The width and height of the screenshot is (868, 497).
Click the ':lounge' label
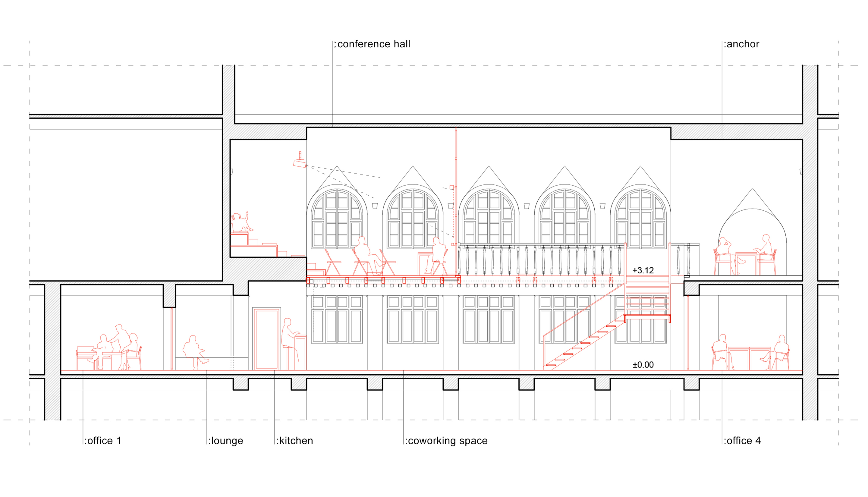tap(226, 441)
